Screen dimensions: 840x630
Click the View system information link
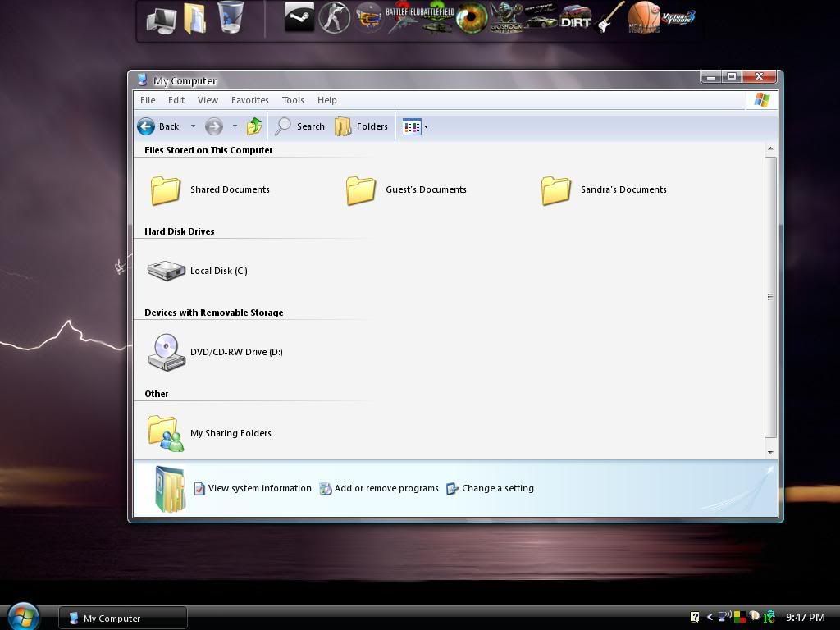259,488
